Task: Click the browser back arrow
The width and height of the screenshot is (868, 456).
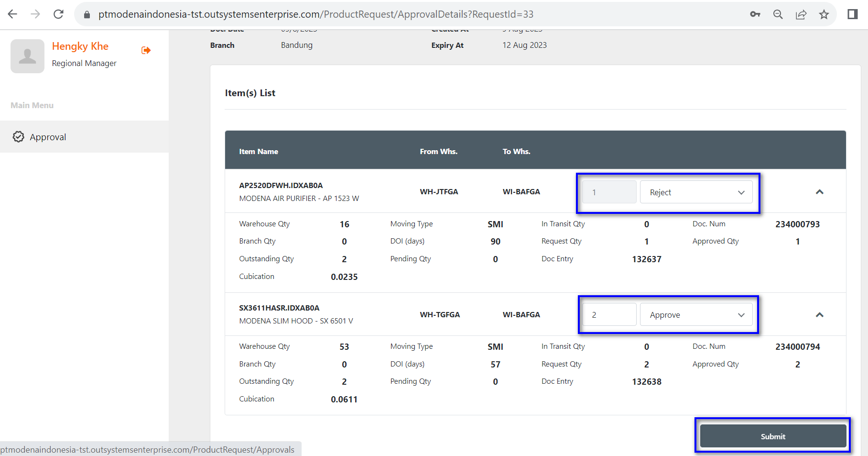Action: [12, 14]
